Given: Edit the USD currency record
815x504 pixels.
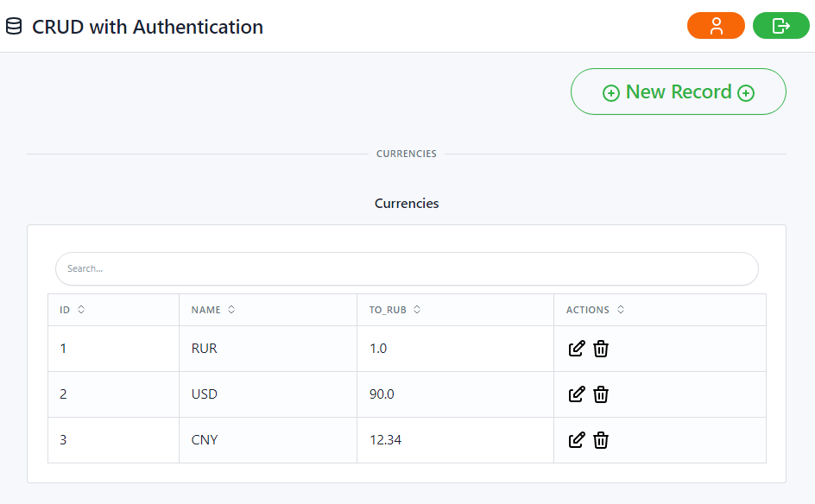Looking at the screenshot, I should click(x=577, y=394).
